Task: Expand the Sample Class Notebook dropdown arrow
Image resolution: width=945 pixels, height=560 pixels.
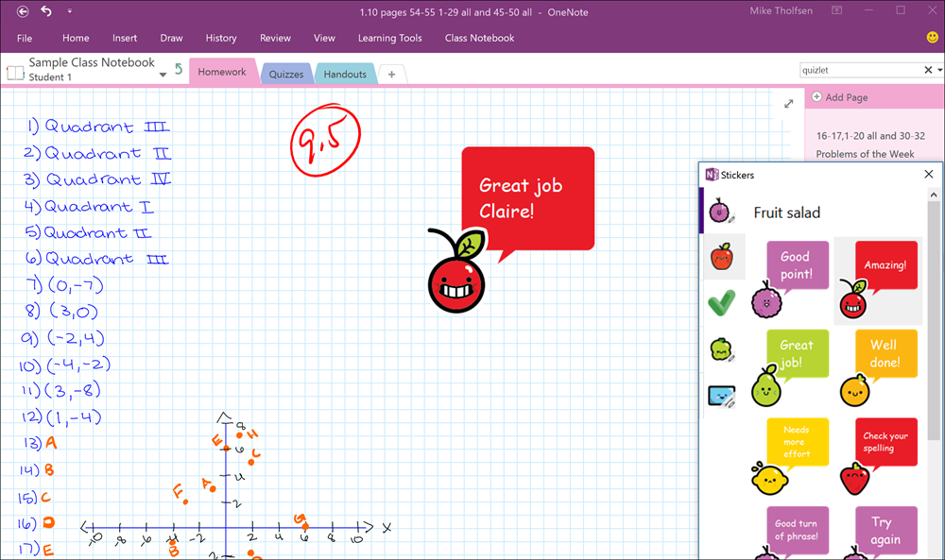Action: pyautogui.click(x=162, y=74)
